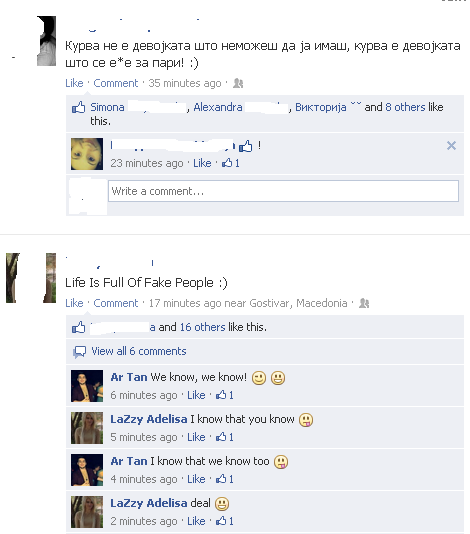Like LaZzy Adelisa's 5 minutes ago comment
The width and height of the screenshot is (470, 534).
click(x=196, y=437)
